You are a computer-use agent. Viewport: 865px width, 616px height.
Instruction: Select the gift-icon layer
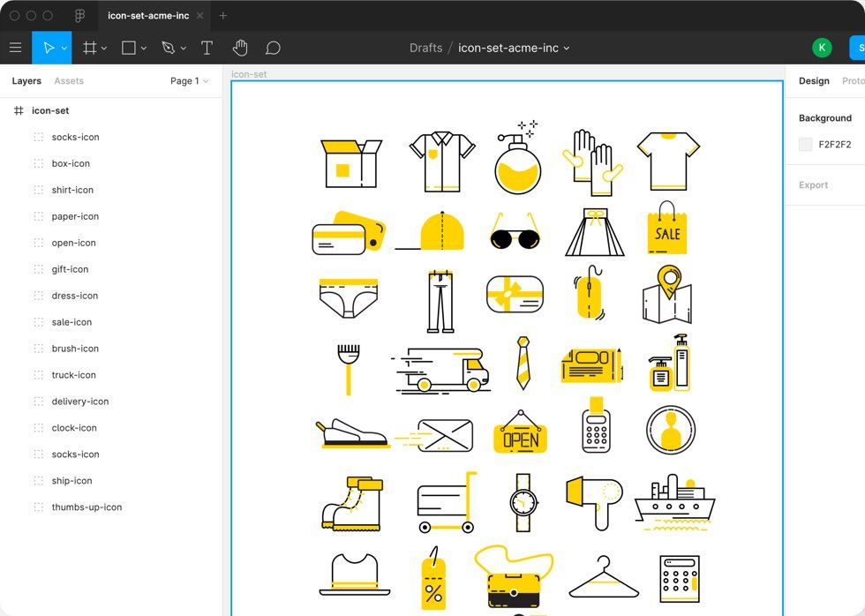click(70, 269)
